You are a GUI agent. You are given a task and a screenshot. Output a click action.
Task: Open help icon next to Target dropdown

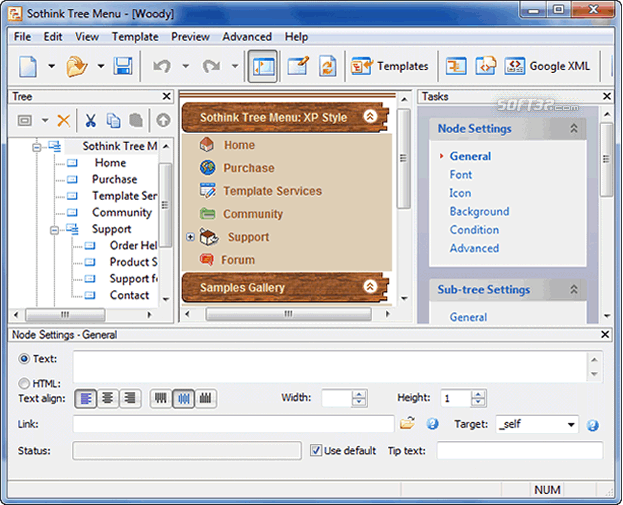coord(592,426)
